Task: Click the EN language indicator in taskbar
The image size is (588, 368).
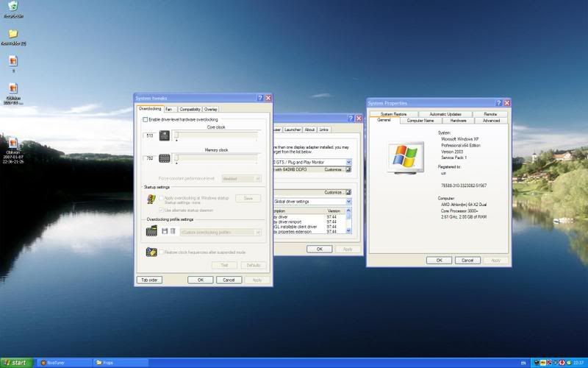Action: click(523, 363)
